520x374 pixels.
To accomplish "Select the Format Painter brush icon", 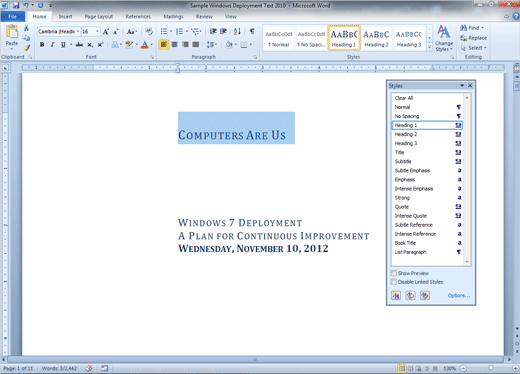I will tap(27, 48).
